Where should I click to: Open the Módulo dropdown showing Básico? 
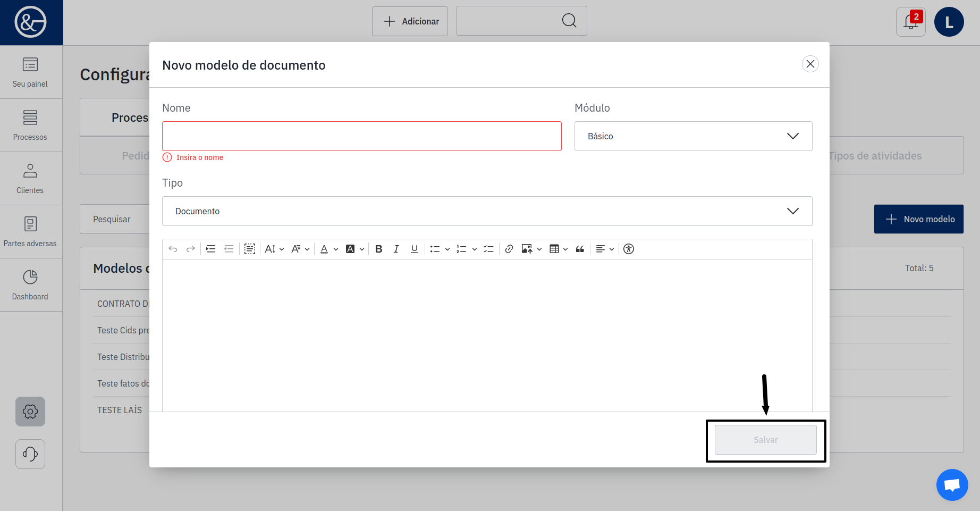point(694,136)
